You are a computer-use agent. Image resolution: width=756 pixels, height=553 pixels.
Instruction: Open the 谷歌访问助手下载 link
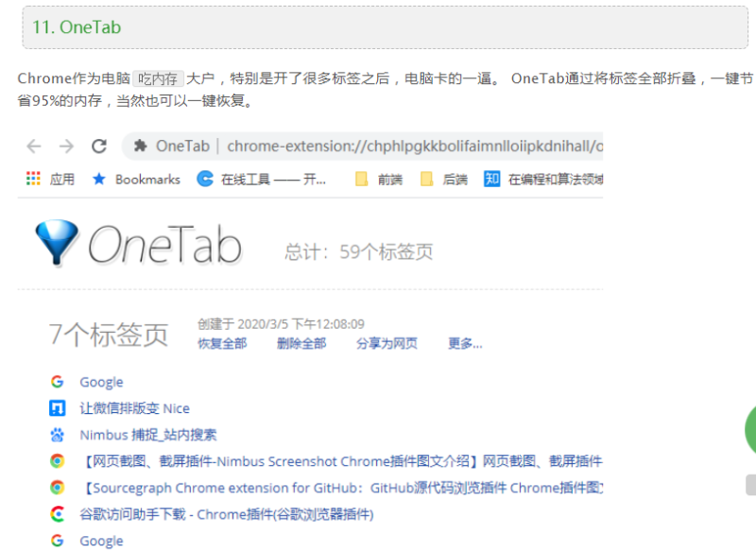tap(227, 514)
